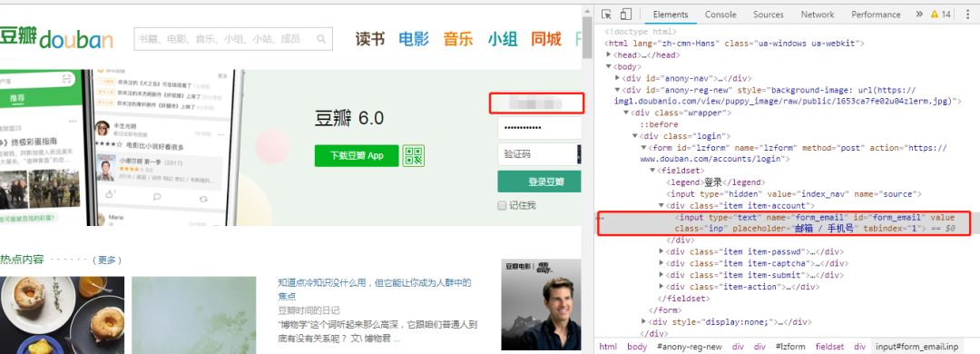Viewport: 980px width, 354px height.
Task: Open the 电影 navigation link
Action: (414, 39)
